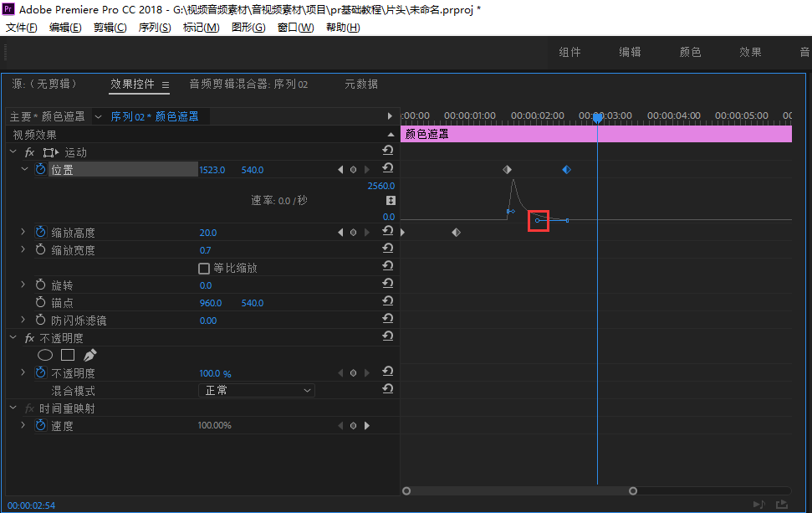Open the 混合模式 dropdown showing 正常
The height and width of the screenshot is (513, 812).
(257, 390)
